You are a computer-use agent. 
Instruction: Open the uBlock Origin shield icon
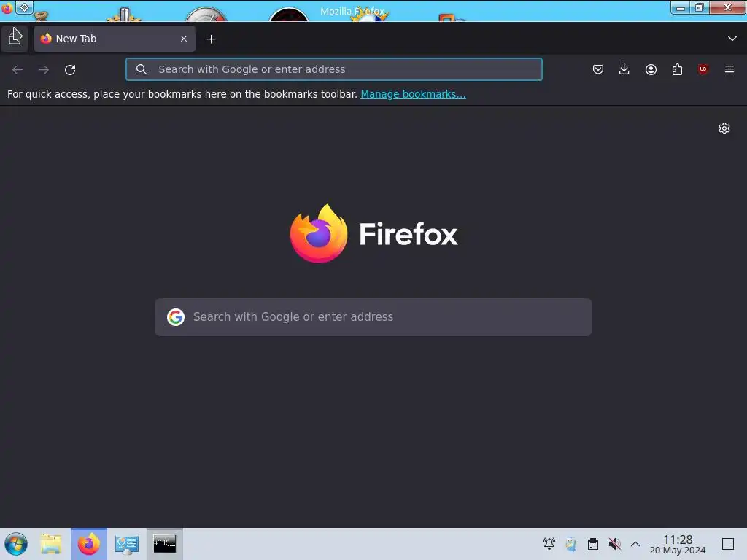(703, 69)
